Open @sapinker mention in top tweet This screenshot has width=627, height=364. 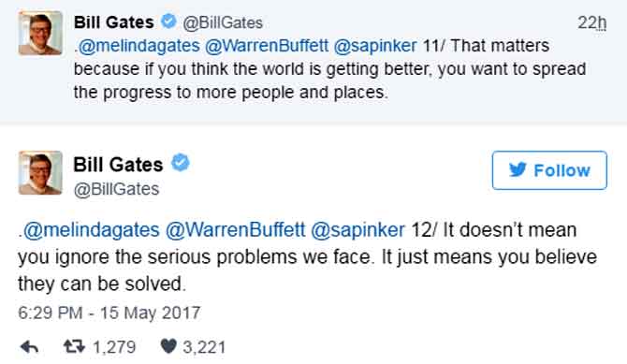[375, 46]
